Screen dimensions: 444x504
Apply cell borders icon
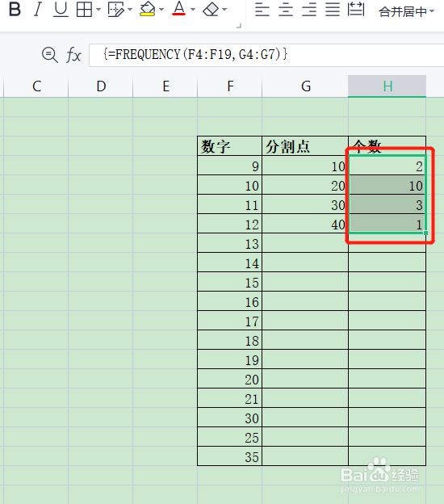pos(84,10)
